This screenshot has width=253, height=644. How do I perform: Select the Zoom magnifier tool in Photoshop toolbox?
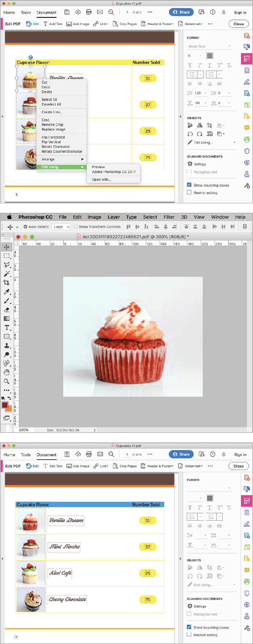[7, 381]
